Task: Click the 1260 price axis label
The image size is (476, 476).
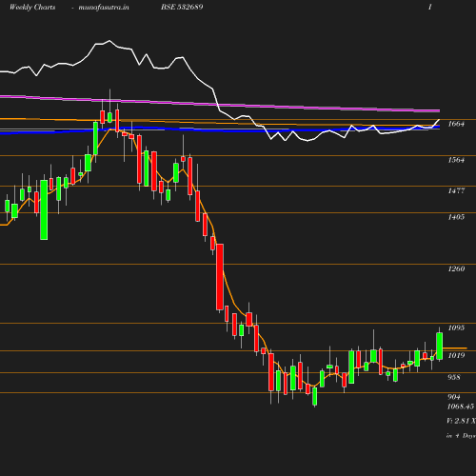Action: pyautogui.click(x=456, y=268)
